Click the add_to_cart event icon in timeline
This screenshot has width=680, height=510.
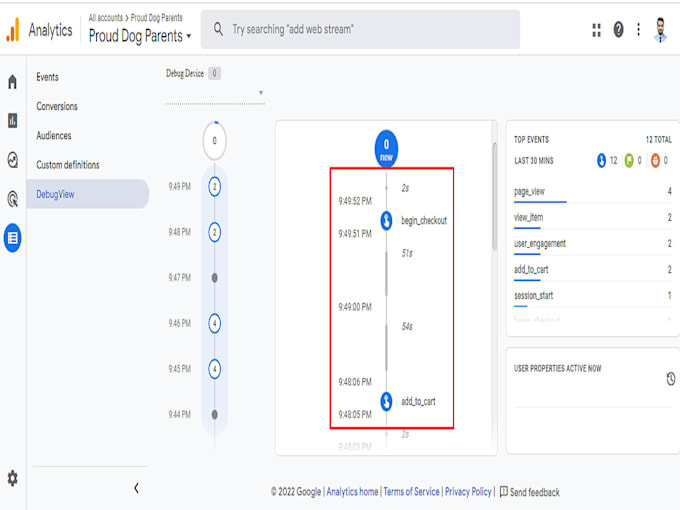(x=386, y=401)
